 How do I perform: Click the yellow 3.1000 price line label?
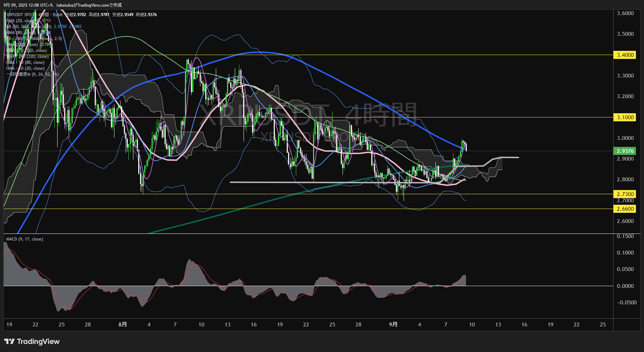point(624,117)
